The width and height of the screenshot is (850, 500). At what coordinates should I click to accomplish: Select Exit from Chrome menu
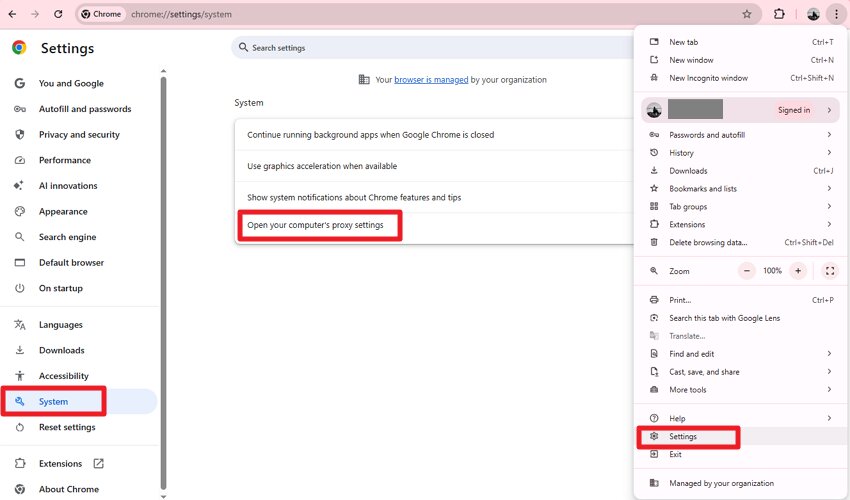point(740,454)
